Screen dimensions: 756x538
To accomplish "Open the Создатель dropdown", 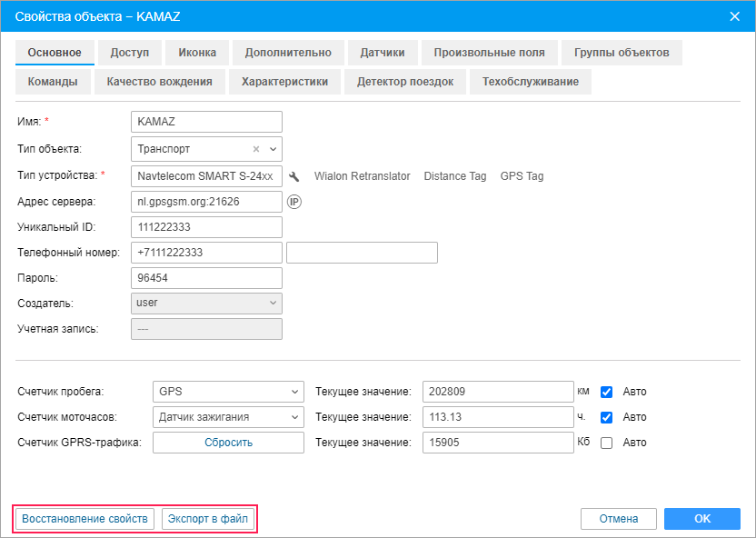I will (x=206, y=304).
